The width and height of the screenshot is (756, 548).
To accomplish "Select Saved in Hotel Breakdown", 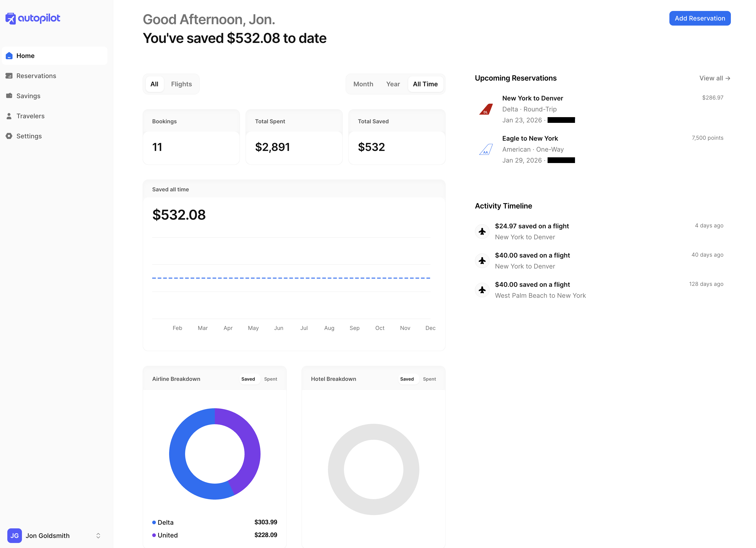I will (407, 379).
